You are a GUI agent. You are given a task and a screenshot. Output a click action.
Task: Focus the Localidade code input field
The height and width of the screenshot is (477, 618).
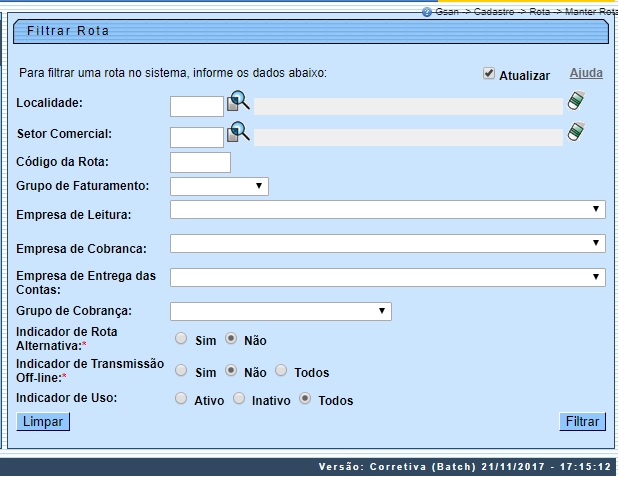[197, 106]
